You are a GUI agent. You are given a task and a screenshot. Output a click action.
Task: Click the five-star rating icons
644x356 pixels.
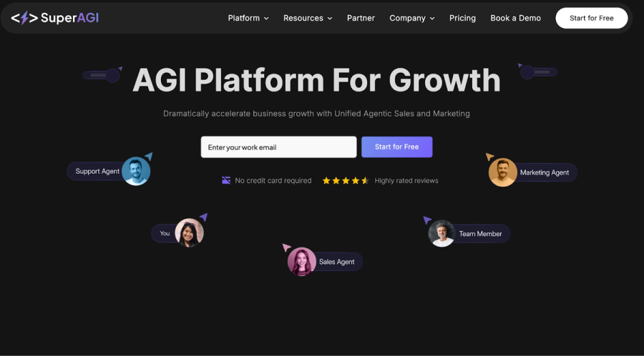point(346,180)
